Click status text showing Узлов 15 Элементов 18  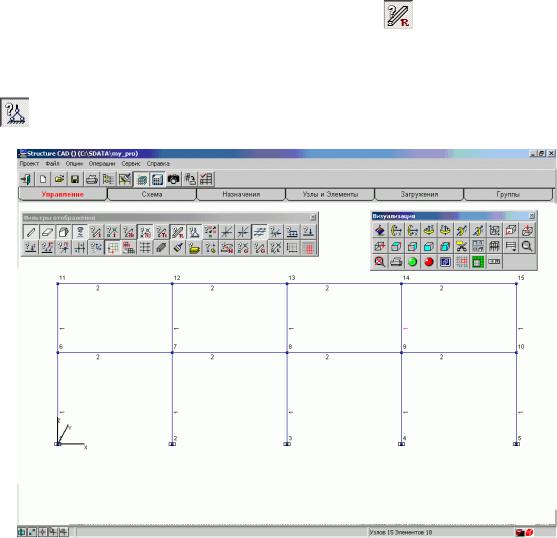pyautogui.click(x=400, y=532)
